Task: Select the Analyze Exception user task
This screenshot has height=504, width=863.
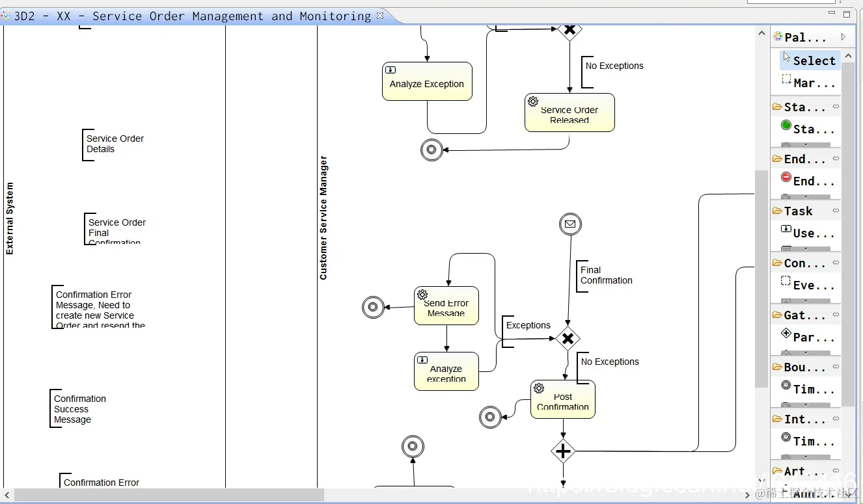Action: click(427, 81)
